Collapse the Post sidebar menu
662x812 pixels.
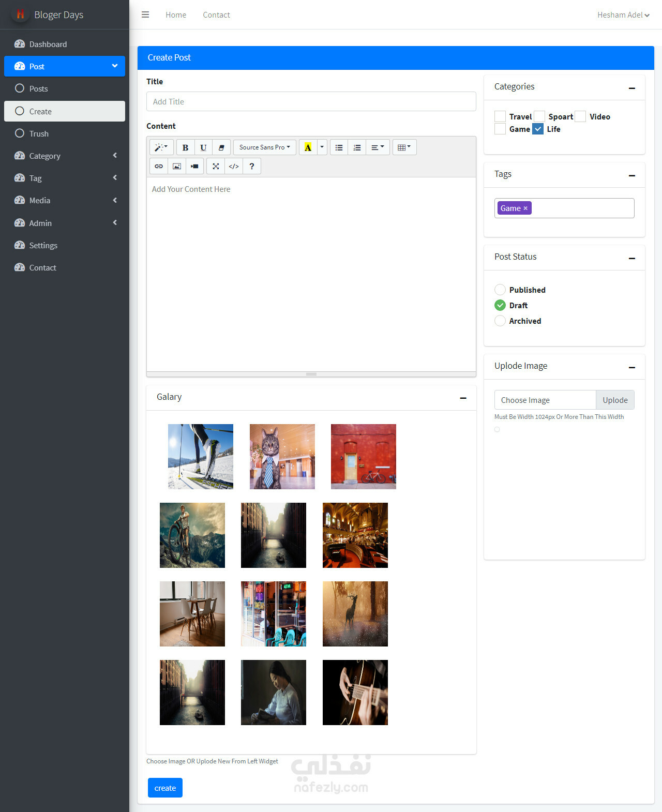click(65, 66)
